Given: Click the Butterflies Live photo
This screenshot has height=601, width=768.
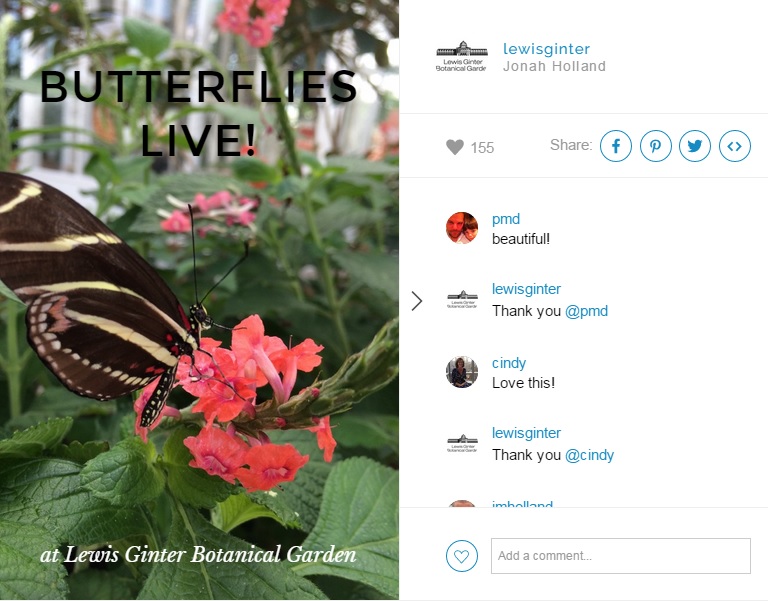Looking at the screenshot, I should 199,300.
